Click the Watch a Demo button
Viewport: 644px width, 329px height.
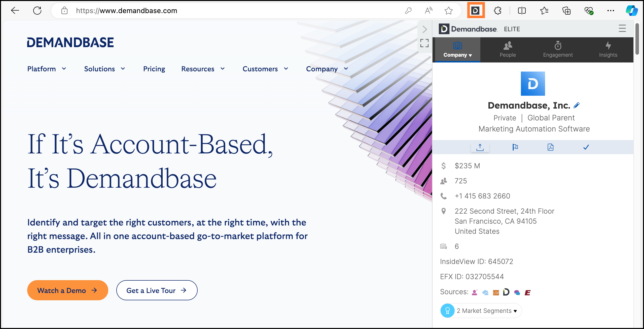67,290
